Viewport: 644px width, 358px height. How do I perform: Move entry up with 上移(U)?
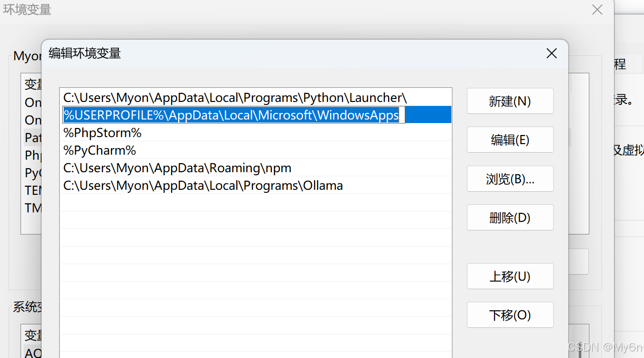[510, 276]
